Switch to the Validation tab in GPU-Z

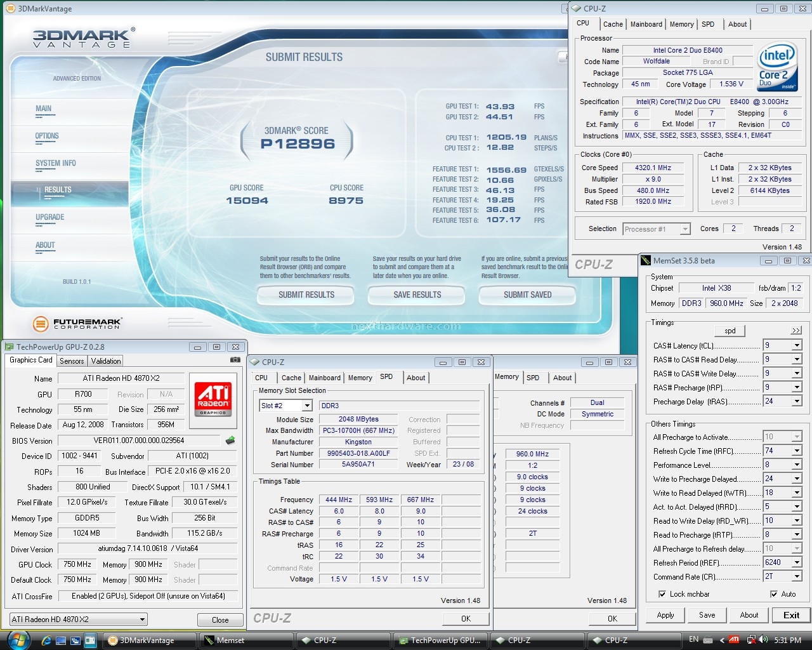click(106, 361)
